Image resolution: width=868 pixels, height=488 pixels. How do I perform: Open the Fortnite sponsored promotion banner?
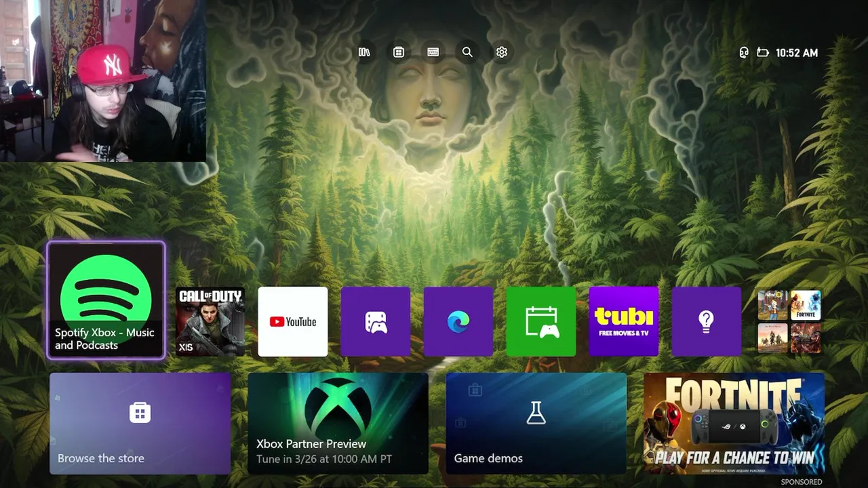pos(734,424)
